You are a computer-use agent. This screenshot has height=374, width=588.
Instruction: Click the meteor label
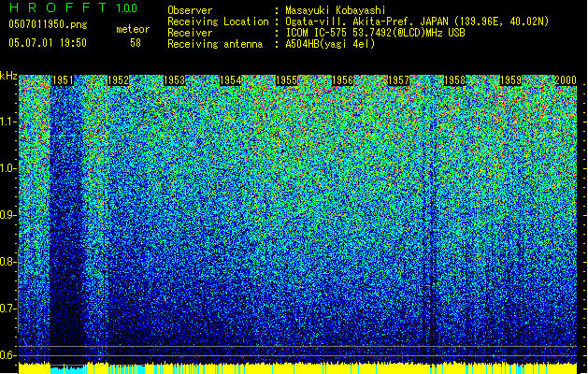133,29
